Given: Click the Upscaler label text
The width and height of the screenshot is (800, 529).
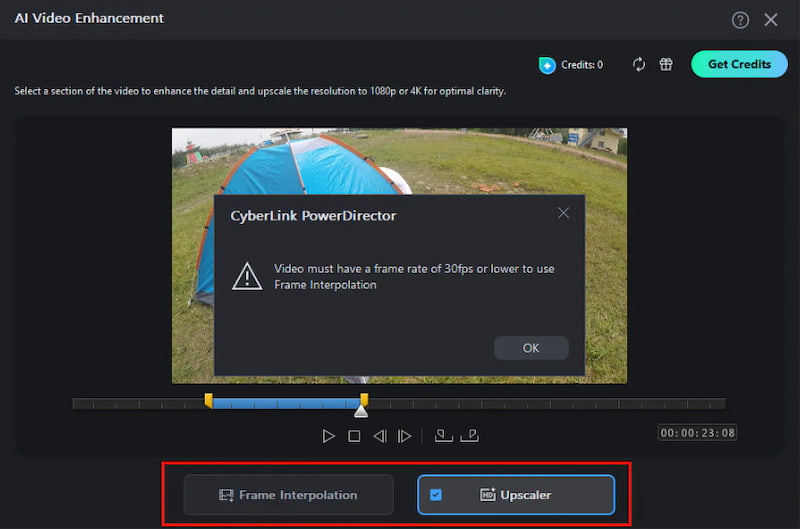Looking at the screenshot, I should pyautogui.click(x=526, y=495).
